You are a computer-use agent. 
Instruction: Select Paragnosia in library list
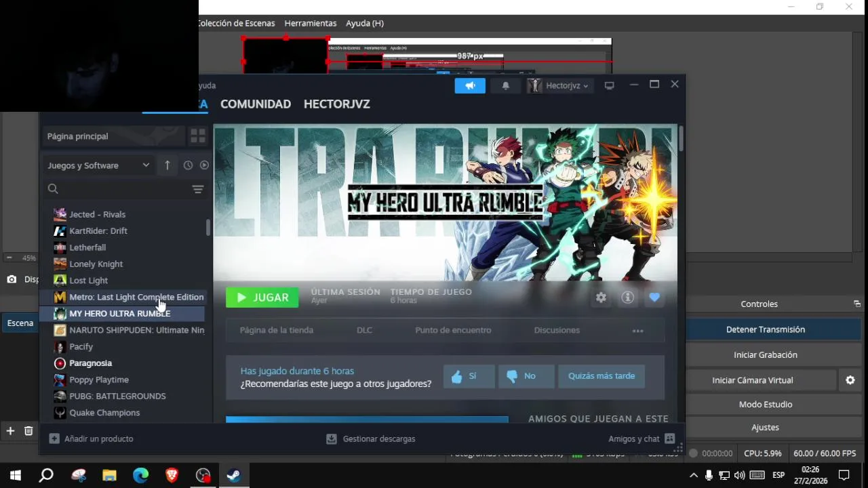tap(128, 363)
